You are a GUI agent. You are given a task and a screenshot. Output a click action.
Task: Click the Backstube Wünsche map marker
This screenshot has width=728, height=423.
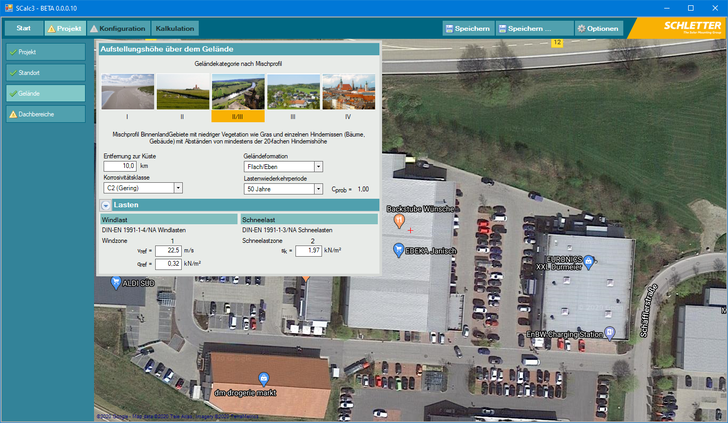coord(399,220)
